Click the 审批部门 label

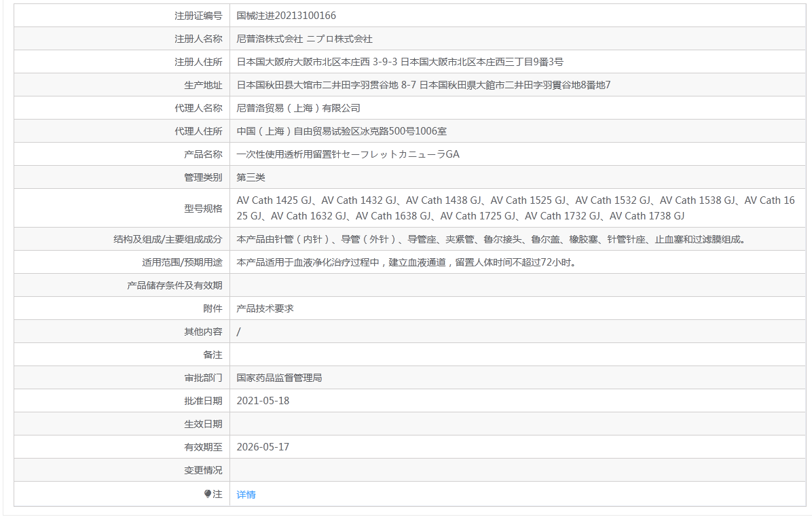(203, 378)
